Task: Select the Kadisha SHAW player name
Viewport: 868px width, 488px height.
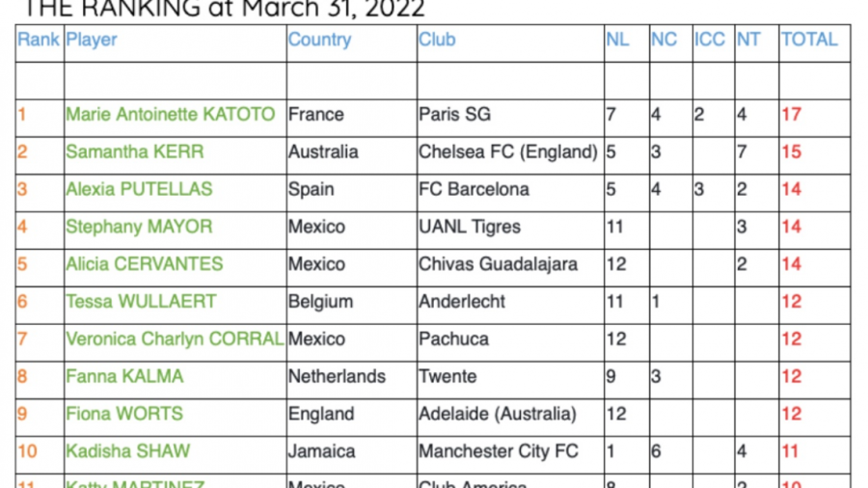Action: [x=128, y=451]
